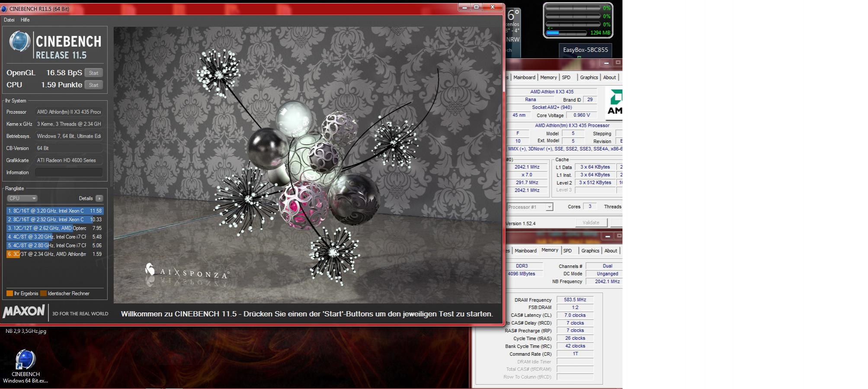Click the FSB:DRAM 1:2 value
The image size is (868, 389).
coord(575,307)
